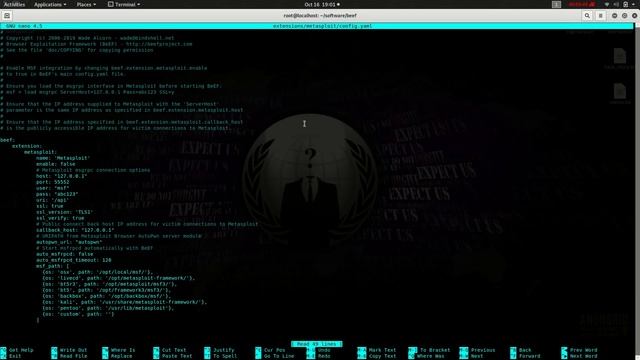
Task: Place cursor on the 'name: Metasploit' line
Action: tap(63, 158)
